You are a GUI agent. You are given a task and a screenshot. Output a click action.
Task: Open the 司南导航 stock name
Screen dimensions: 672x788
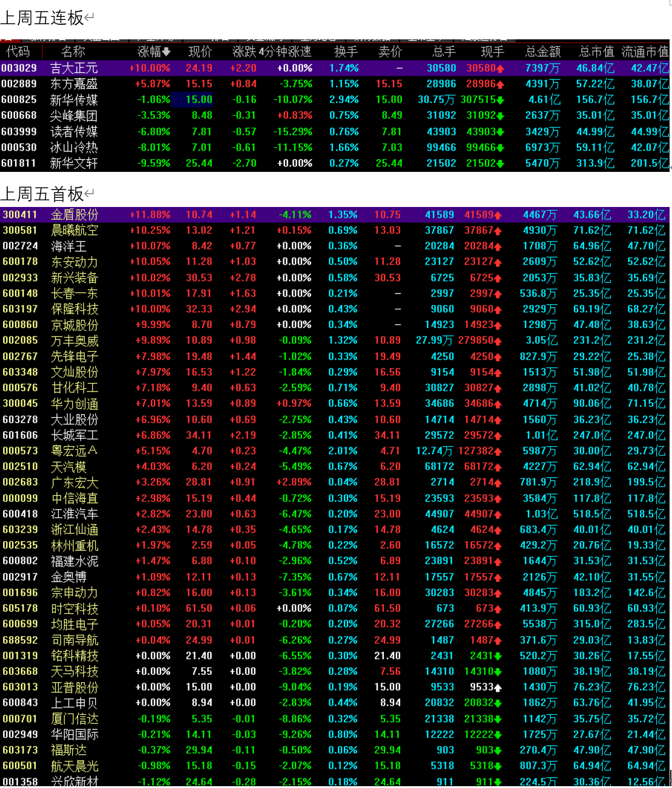tap(74, 640)
